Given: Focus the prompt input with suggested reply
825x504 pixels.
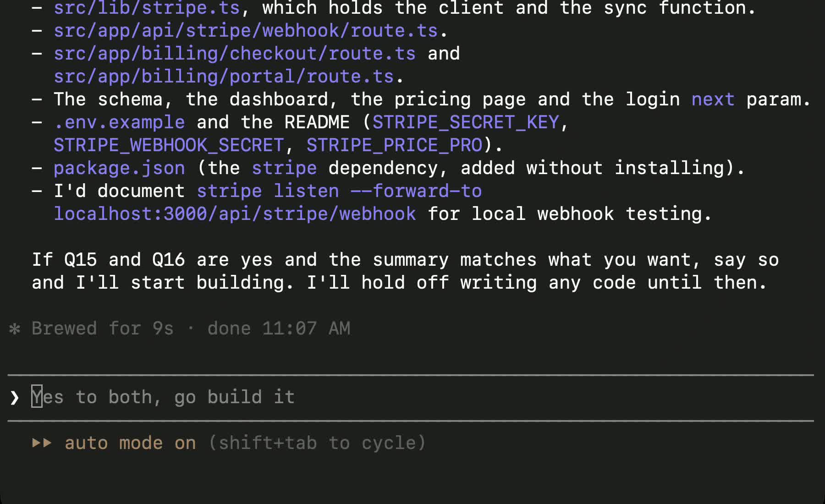Looking at the screenshot, I should click(411, 397).
